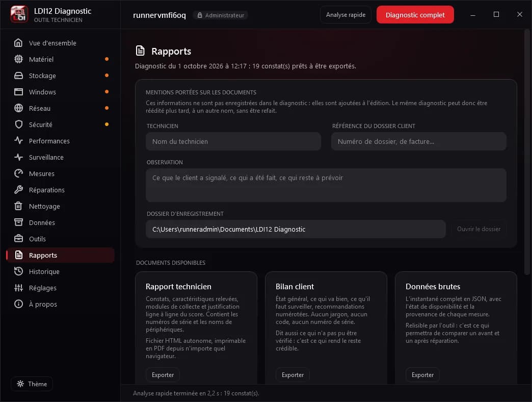Viewport: 532px width, 402px height.
Task: Select the Mesures gauge icon
Action: (x=18, y=173)
